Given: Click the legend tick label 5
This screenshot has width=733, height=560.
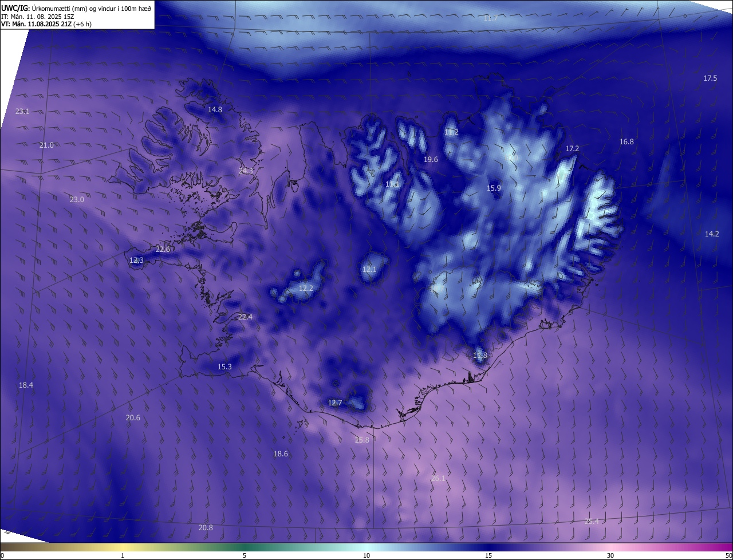Looking at the screenshot, I should [245, 555].
